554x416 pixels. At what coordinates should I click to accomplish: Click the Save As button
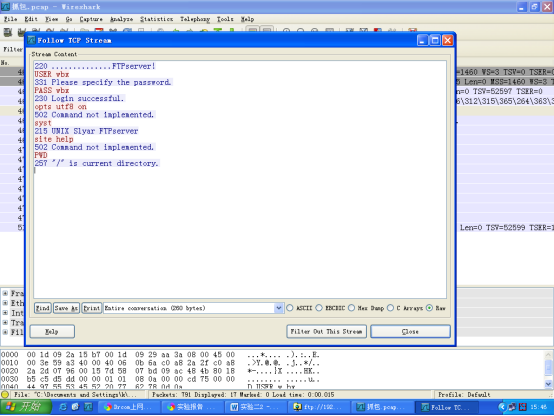tap(66, 308)
